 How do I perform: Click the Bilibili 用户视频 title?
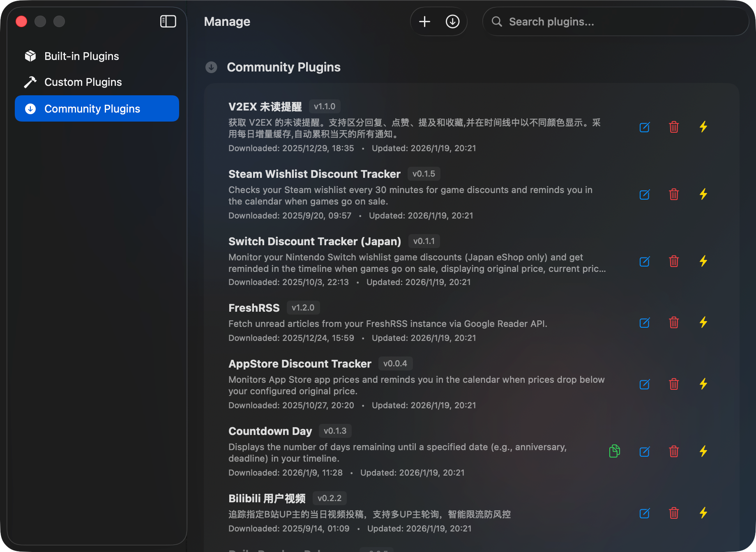pos(267,499)
